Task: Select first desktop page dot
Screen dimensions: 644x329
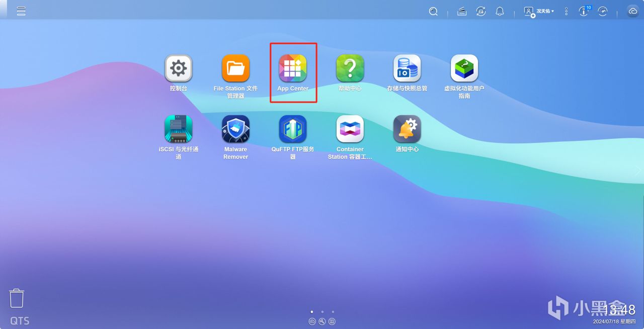Action: 311,312
